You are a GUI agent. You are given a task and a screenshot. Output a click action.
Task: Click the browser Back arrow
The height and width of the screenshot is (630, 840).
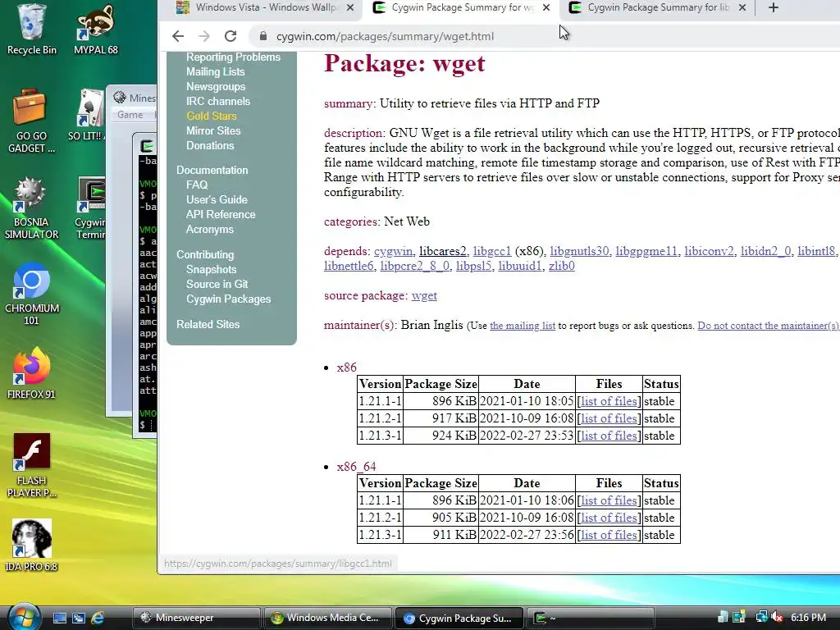pyautogui.click(x=178, y=36)
